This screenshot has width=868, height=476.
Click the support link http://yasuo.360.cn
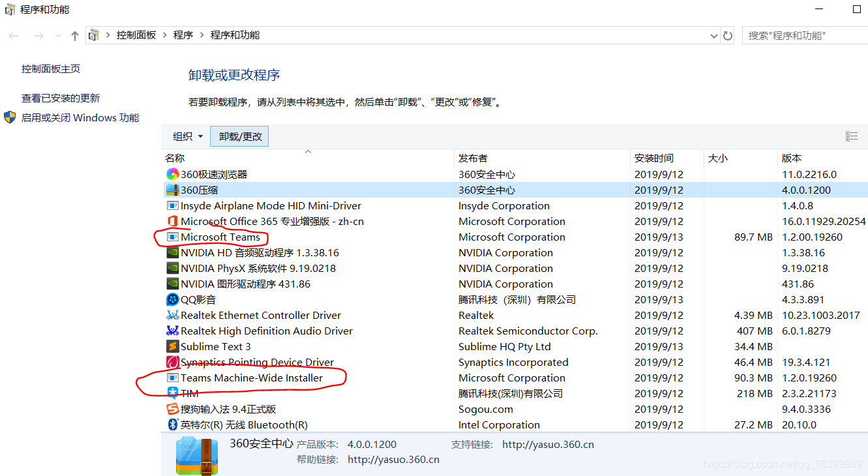click(548, 445)
